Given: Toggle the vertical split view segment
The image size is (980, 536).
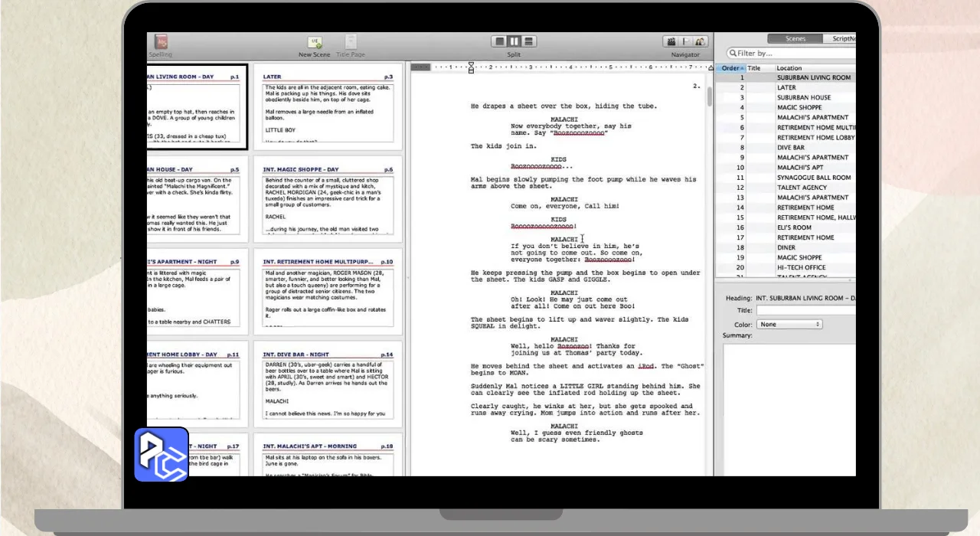Looking at the screenshot, I should tap(514, 41).
